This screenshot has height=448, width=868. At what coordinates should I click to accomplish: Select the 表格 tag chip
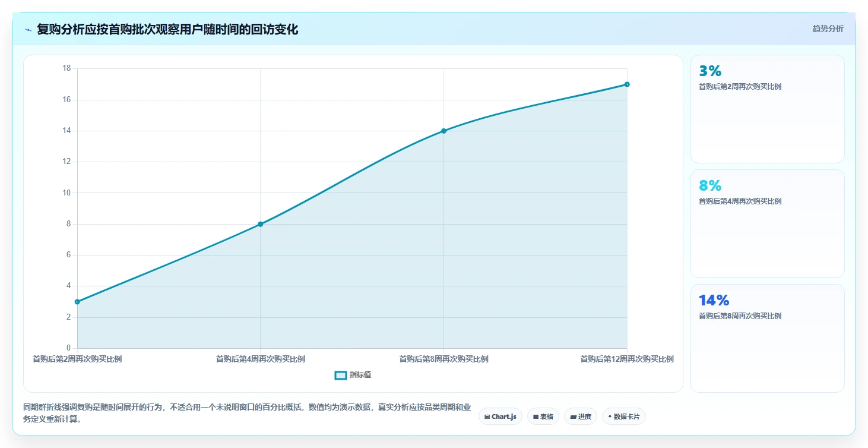543,417
